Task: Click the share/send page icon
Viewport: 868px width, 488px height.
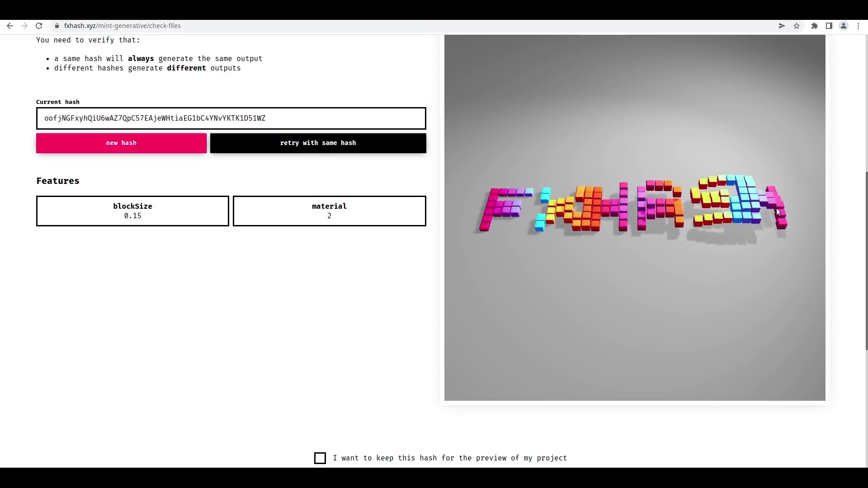Action: [782, 26]
